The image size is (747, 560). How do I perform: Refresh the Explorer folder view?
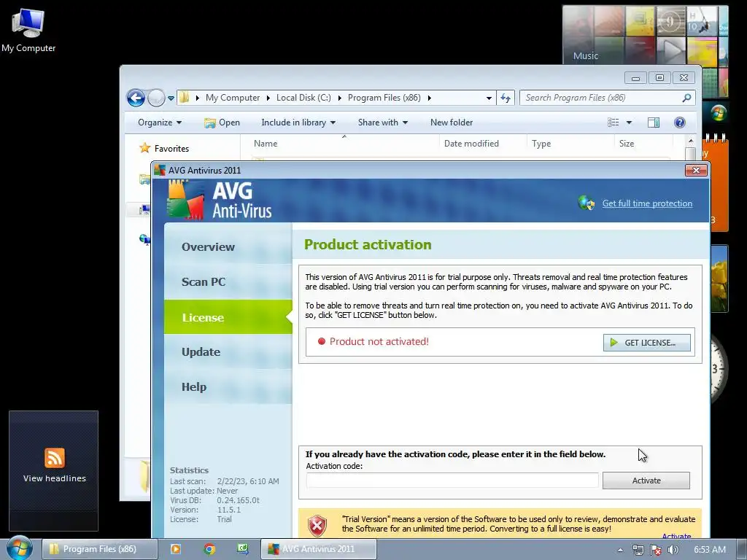click(x=506, y=98)
